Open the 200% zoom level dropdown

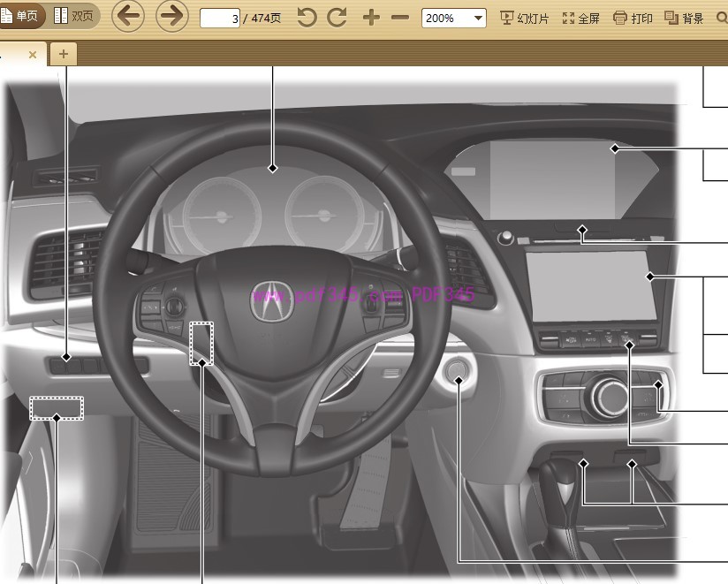[x=453, y=18]
